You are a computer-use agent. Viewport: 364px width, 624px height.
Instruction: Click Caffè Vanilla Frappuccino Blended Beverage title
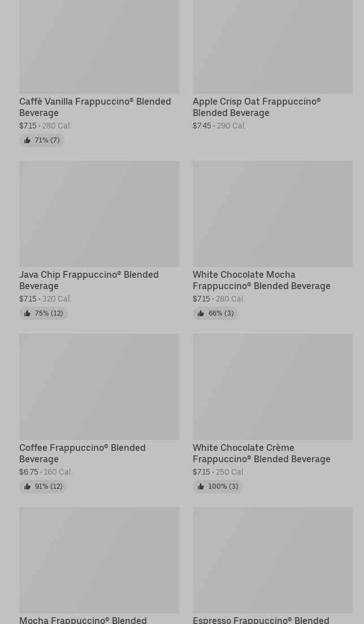(95, 107)
